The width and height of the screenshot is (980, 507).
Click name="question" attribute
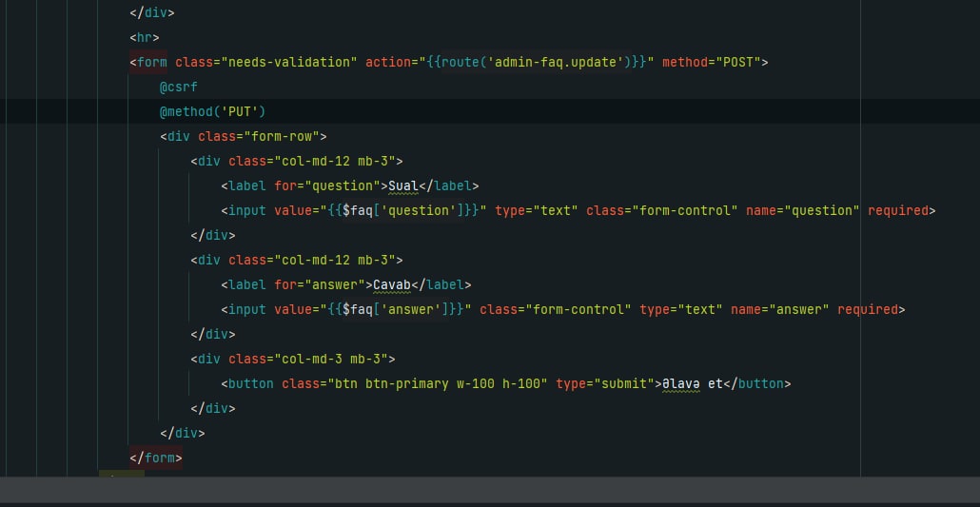[x=802, y=210]
